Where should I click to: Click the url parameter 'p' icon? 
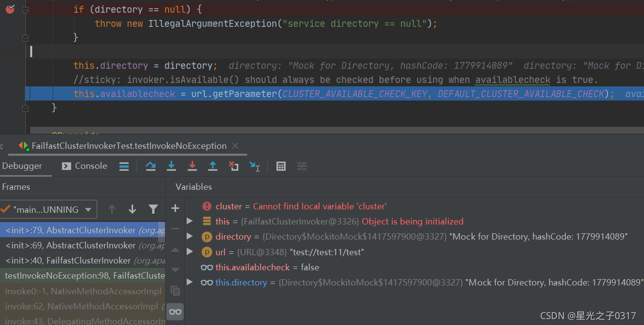(207, 252)
